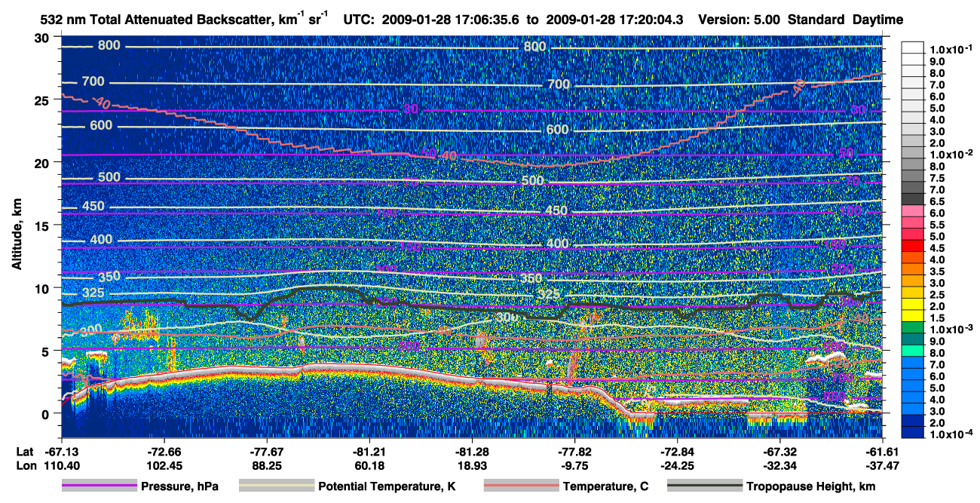Click the 15 tick on the altitude axis

[43, 225]
